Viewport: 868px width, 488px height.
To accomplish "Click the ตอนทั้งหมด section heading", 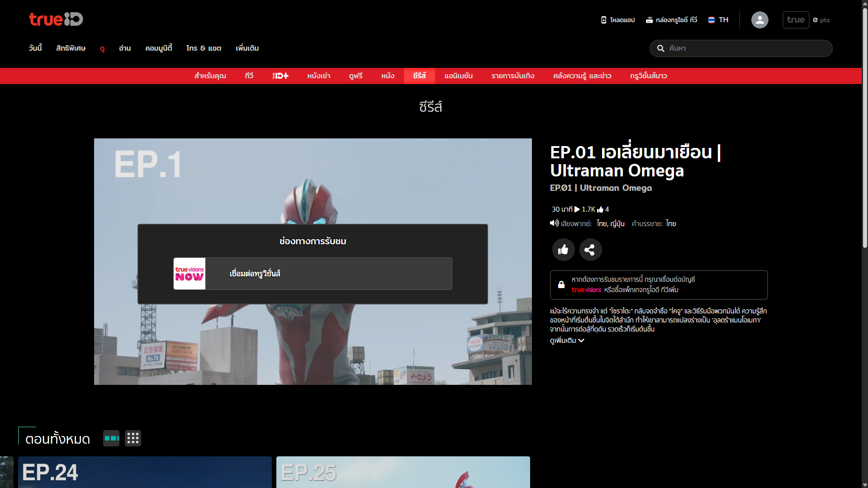I will (x=57, y=439).
